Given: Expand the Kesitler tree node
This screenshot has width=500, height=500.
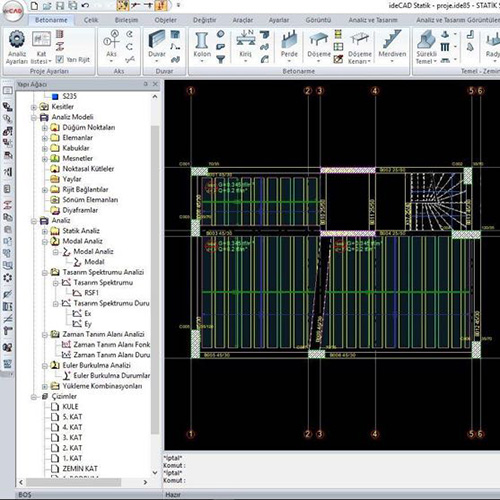Looking at the screenshot, I should pyautogui.click(x=34, y=107).
